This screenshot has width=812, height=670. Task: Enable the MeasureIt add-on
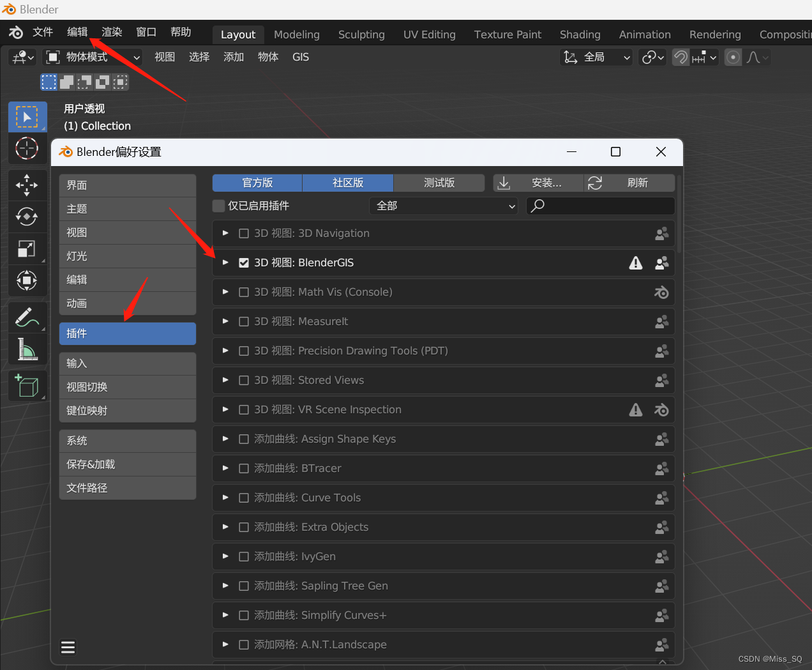click(244, 321)
